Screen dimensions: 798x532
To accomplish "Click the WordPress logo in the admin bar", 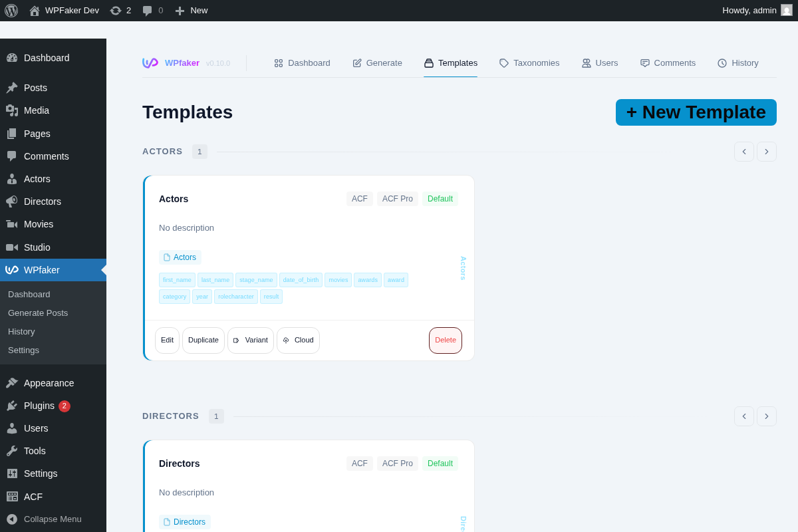I will (11, 10).
